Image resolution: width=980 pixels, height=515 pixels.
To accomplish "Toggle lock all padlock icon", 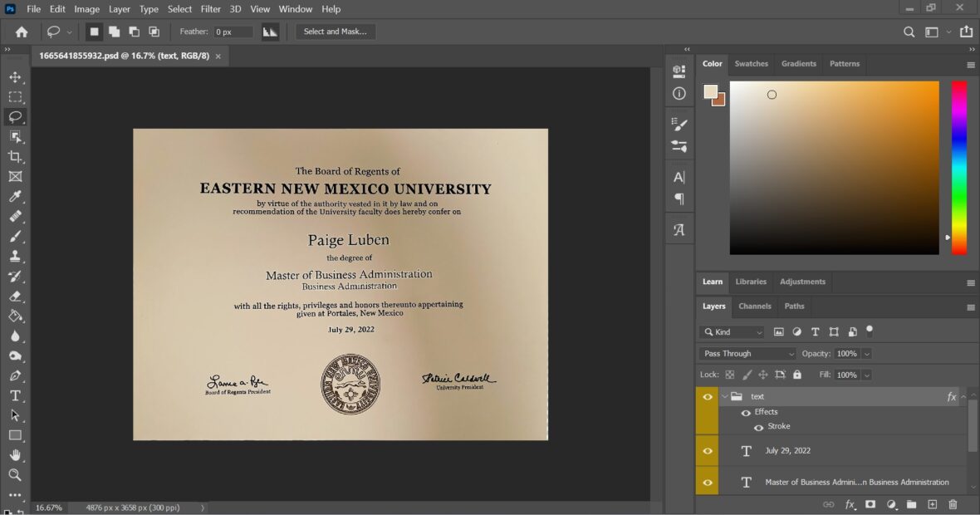I will point(797,375).
